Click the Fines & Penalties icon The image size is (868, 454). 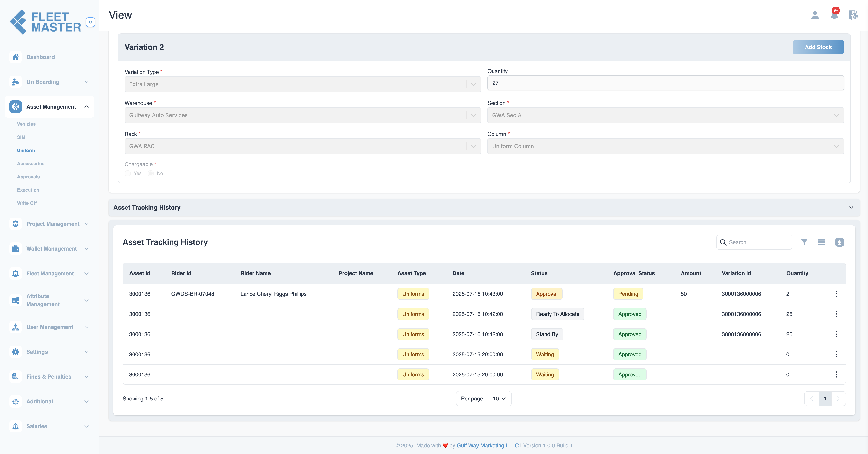click(16, 377)
